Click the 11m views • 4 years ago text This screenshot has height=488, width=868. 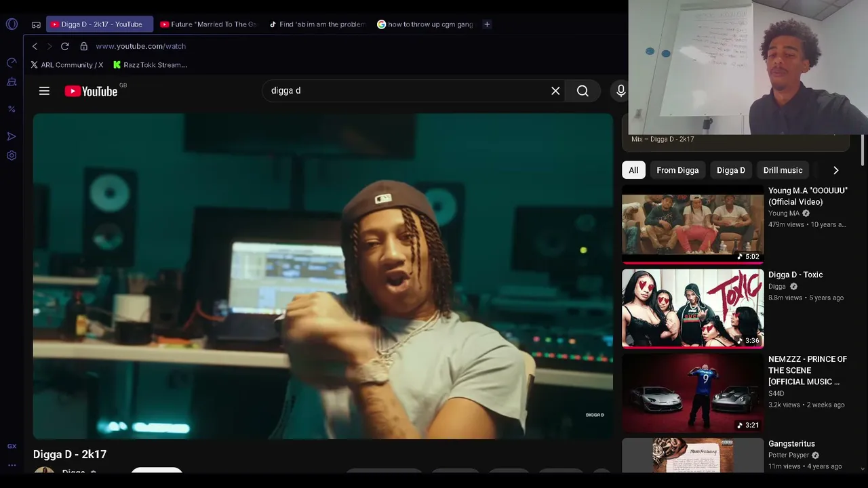(805, 466)
